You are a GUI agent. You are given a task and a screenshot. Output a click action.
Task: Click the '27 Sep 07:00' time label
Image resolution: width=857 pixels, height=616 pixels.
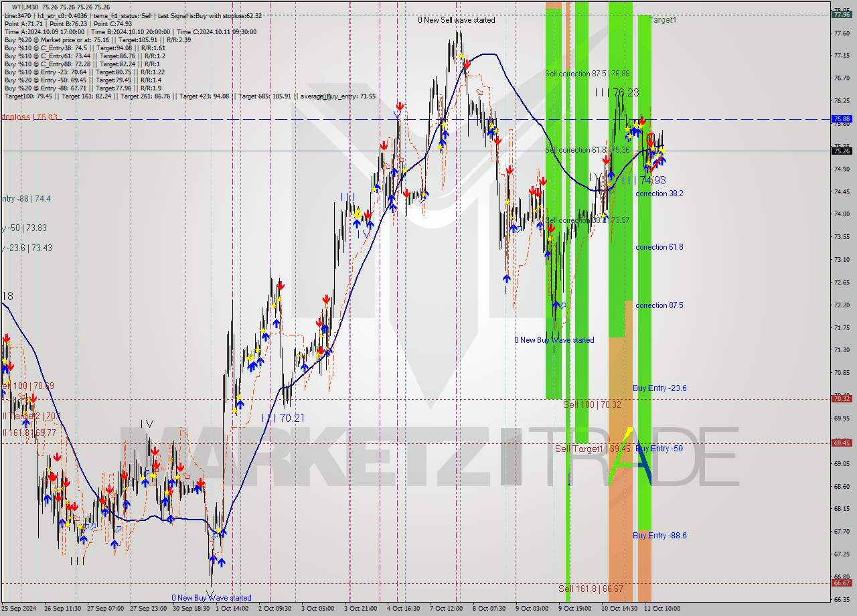click(106, 609)
